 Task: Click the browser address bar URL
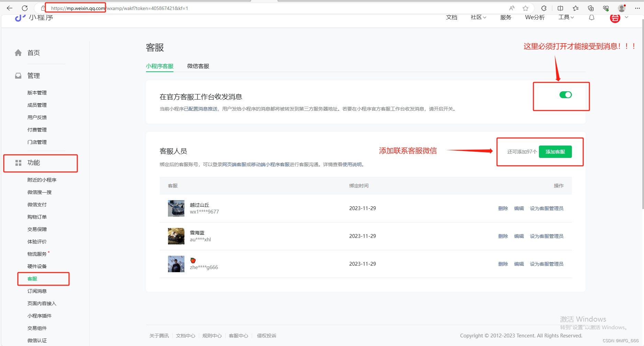tap(120, 8)
